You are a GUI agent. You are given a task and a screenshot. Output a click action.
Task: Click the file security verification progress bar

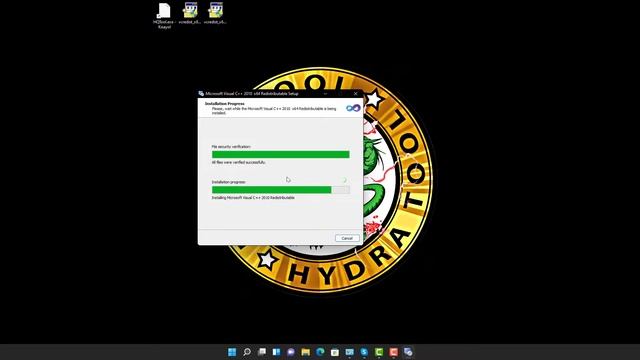tap(281, 154)
